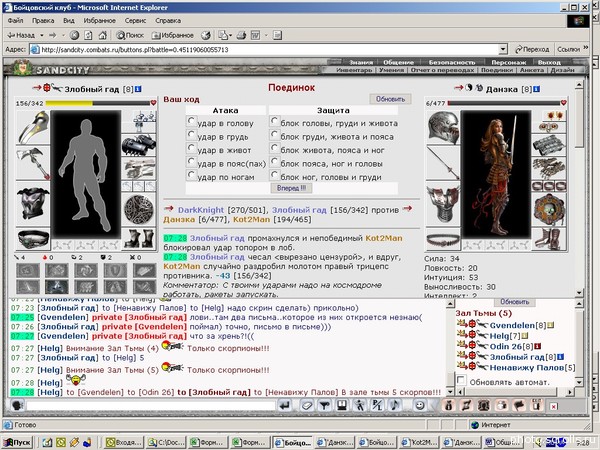
Task: Click Злобный гад's HP bar
Action: tap(98, 103)
